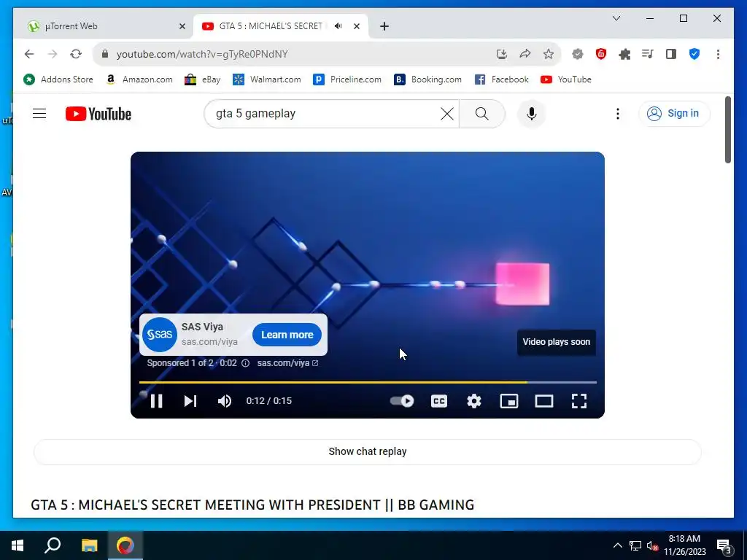Open YouTube bookmark in bookmarks bar
747x560 pixels.
tap(566, 79)
